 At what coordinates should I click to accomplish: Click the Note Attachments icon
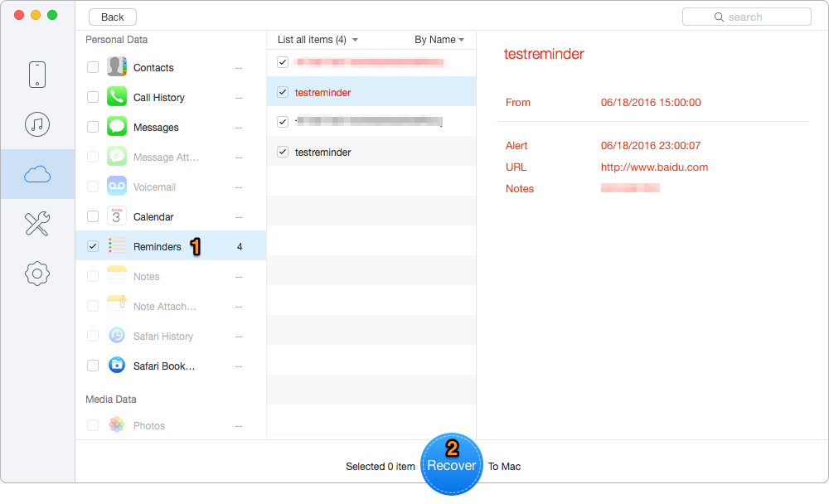click(117, 306)
